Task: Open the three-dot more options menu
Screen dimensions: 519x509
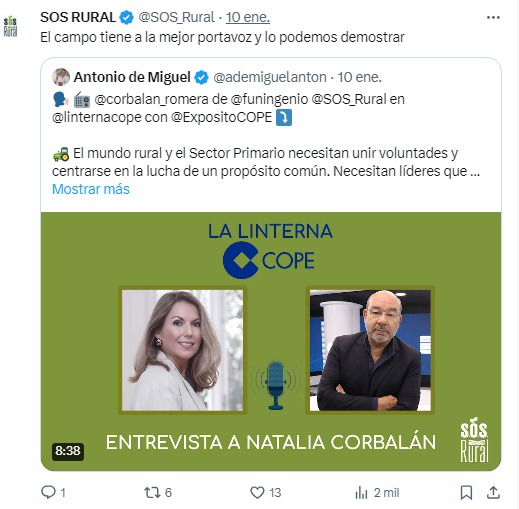Action: click(493, 17)
